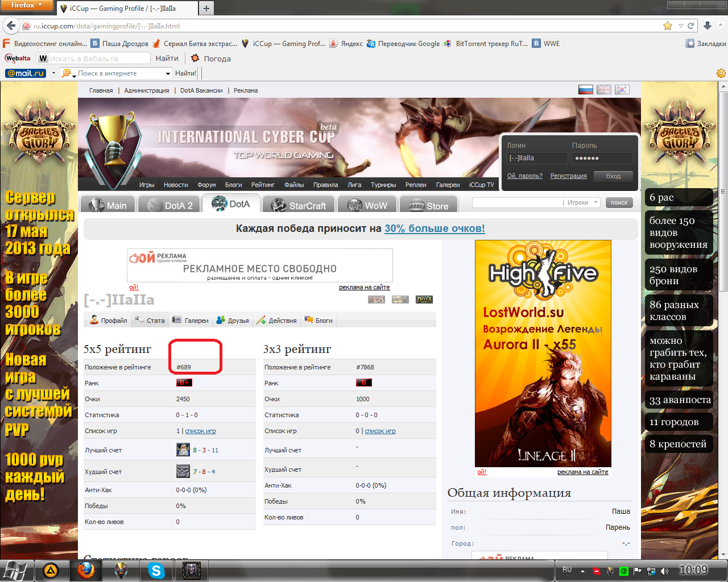
Task: Open the address bar history dropdown arrow
Action: pos(681,26)
